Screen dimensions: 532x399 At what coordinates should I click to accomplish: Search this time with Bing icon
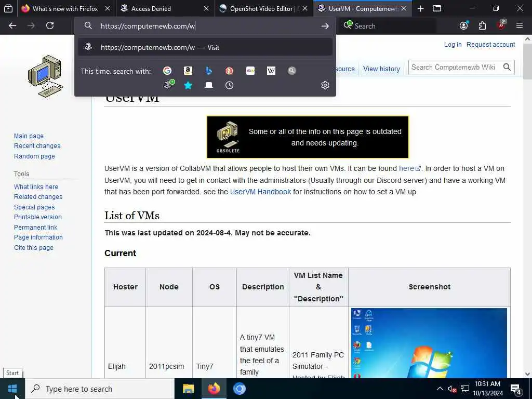209,71
